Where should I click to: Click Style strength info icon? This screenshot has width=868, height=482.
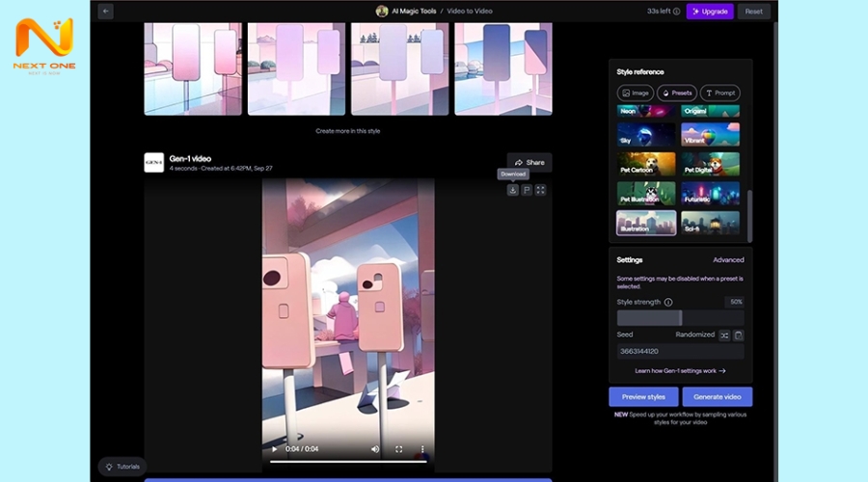click(x=668, y=302)
